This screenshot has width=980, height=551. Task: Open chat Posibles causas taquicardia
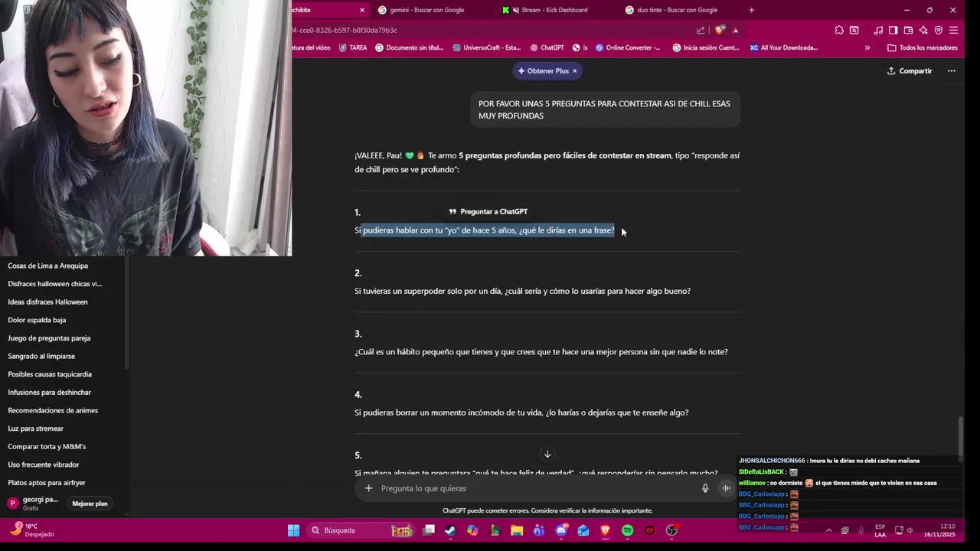point(50,374)
